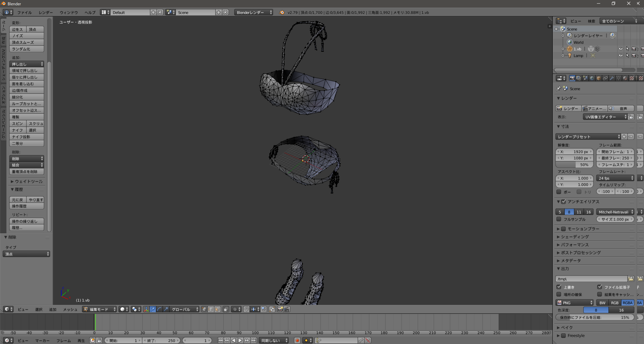Open the ヘルプ menu
This screenshot has height=344, width=644.
90,12
